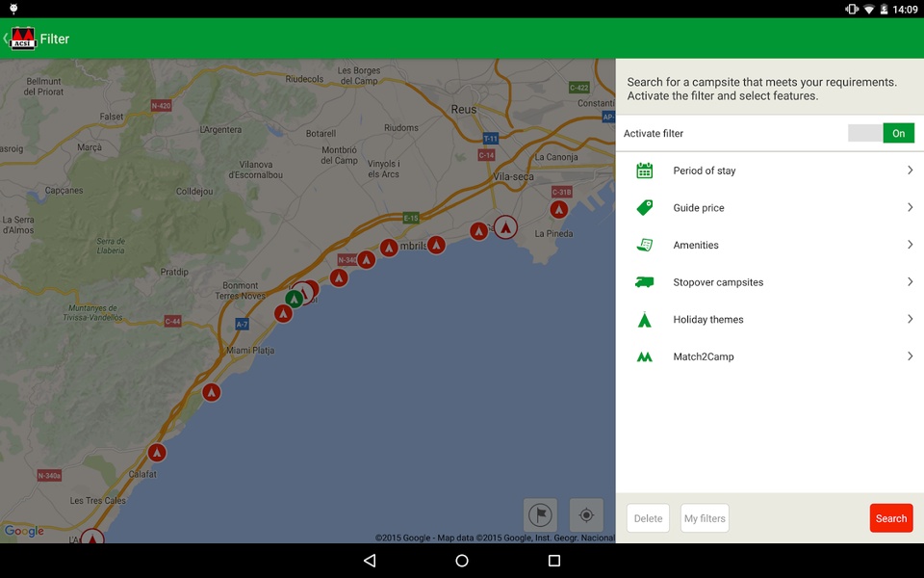Screen dimensions: 924x578
Task: Expand the Match2Camp chevron
Action: (x=910, y=356)
